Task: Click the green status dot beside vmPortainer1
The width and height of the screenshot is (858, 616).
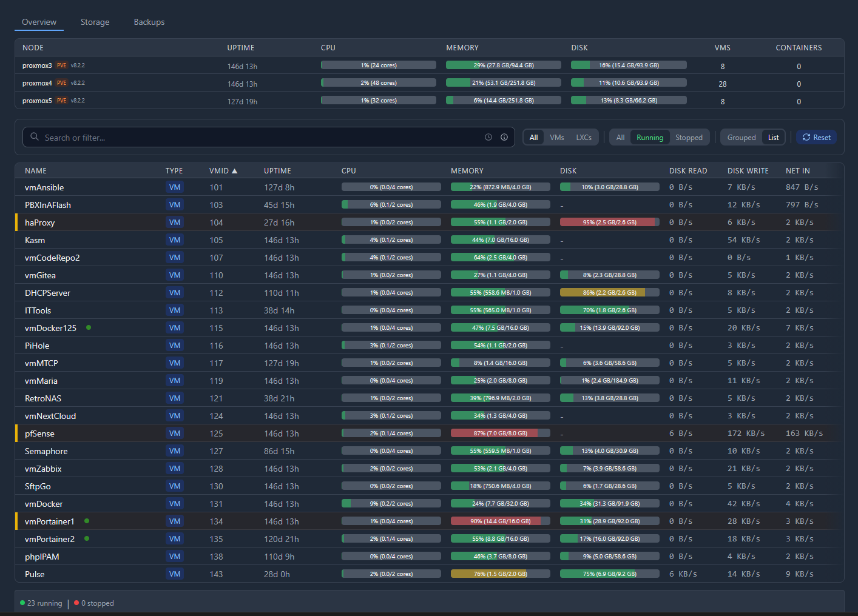Action: [87, 521]
